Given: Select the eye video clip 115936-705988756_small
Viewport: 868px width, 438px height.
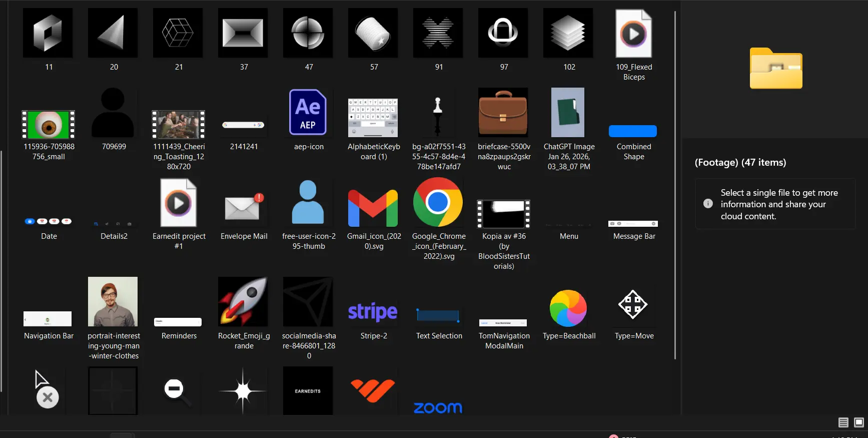Looking at the screenshot, I should (49, 124).
